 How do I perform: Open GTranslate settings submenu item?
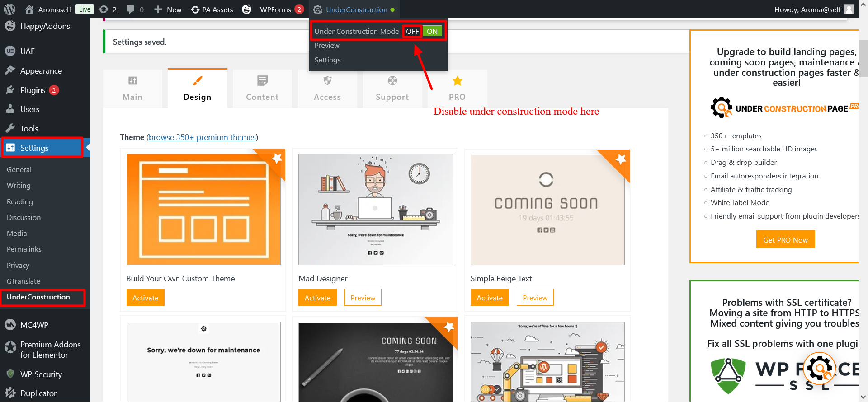(24, 281)
